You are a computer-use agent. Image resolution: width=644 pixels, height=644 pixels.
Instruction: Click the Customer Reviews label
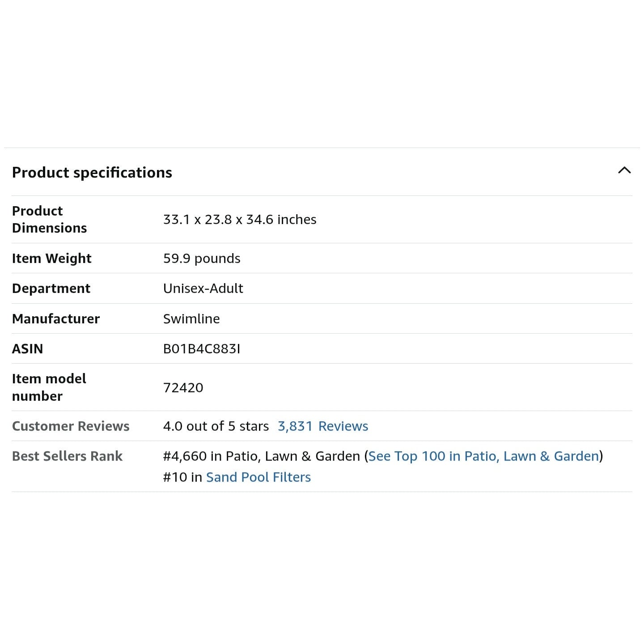(x=71, y=426)
